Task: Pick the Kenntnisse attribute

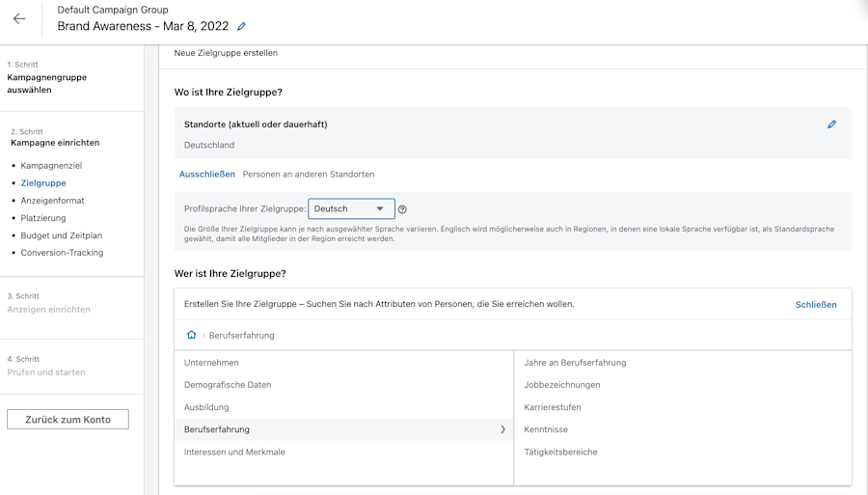Action: pyautogui.click(x=546, y=429)
